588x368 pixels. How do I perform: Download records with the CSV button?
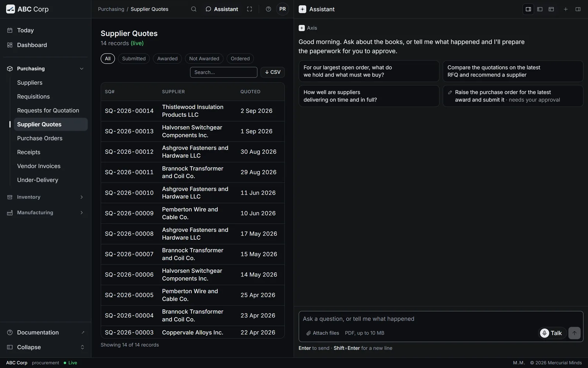point(273,72)
